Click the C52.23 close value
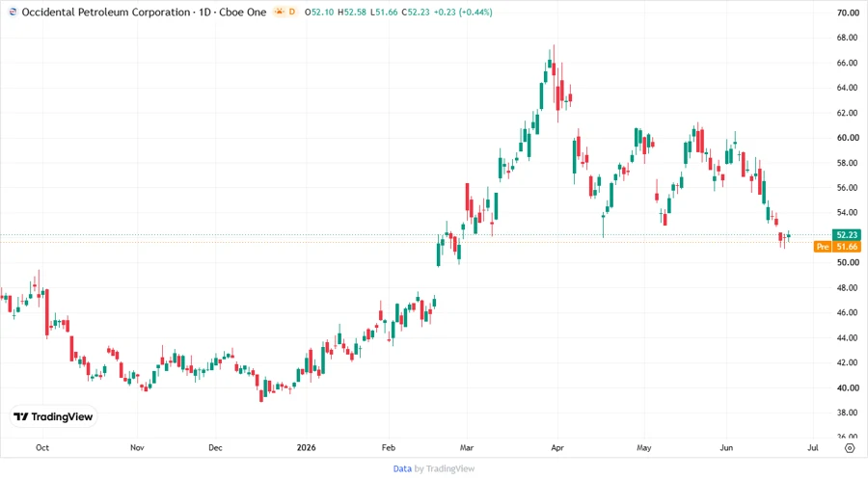This screenshot has width=868, height=480. 416,12
